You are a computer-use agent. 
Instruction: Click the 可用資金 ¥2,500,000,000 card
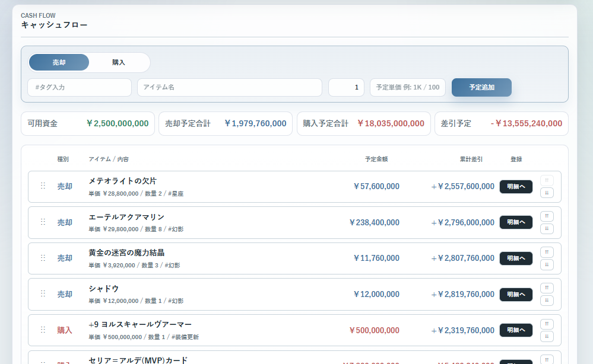88,123
